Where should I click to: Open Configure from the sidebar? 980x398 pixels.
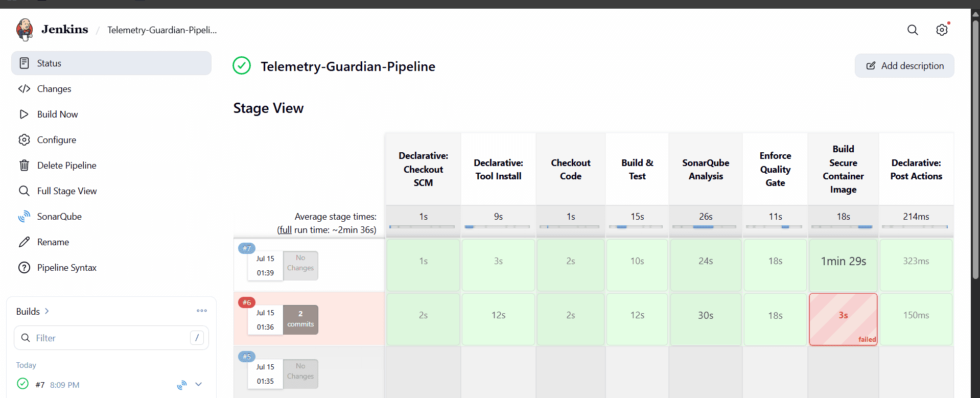coord(111,140)
